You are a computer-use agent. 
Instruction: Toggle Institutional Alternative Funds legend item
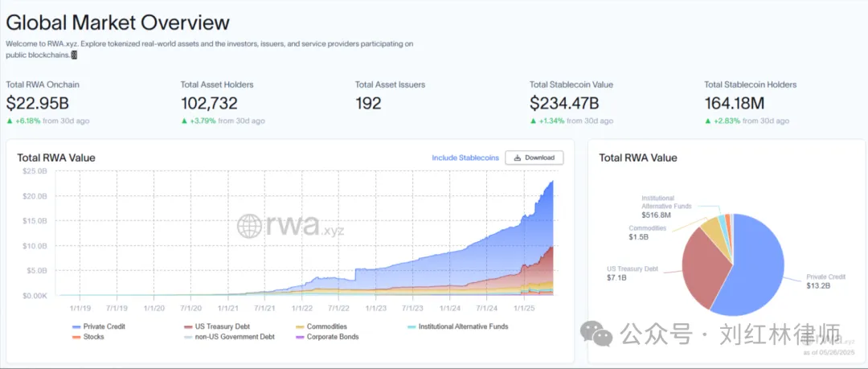click(x=448, y=327)
